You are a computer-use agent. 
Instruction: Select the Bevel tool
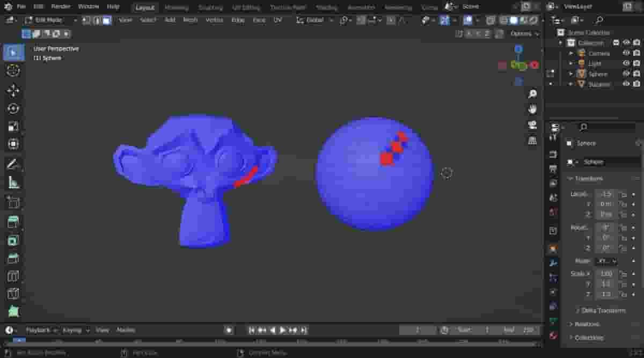13,258
